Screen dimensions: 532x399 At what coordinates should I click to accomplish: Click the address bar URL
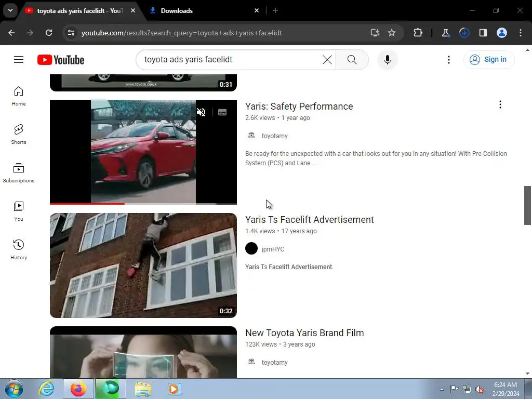point(181,33)
